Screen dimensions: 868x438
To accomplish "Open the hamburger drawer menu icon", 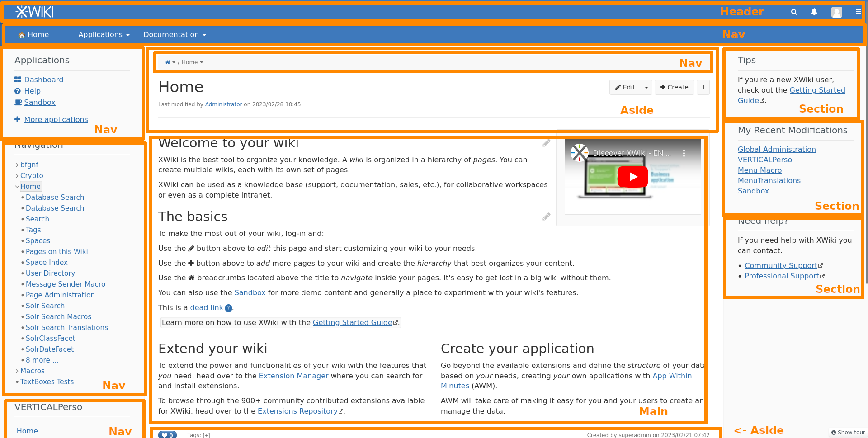I will coord(858,12).
